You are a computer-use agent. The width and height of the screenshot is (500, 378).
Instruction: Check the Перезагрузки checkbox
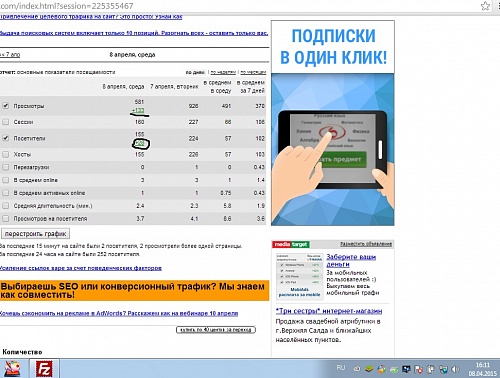coord(6,167)
